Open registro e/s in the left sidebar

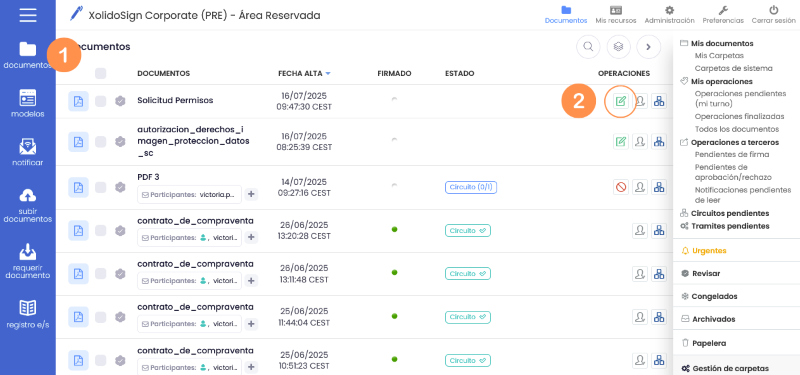coord(28,314)
